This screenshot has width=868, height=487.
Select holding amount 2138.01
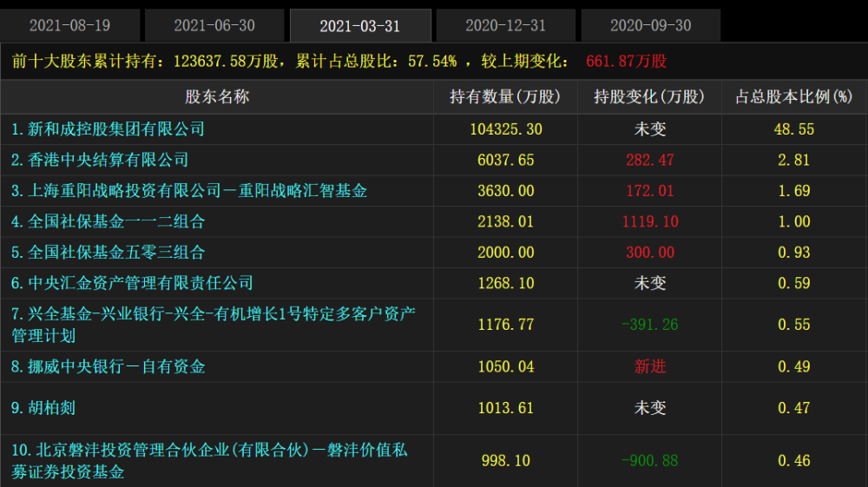[x=506, y=222]
